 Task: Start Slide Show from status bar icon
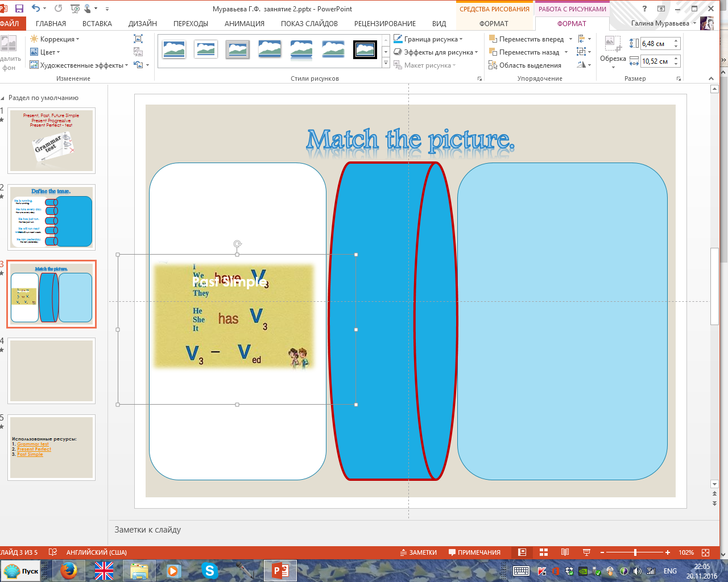(586, 552)
